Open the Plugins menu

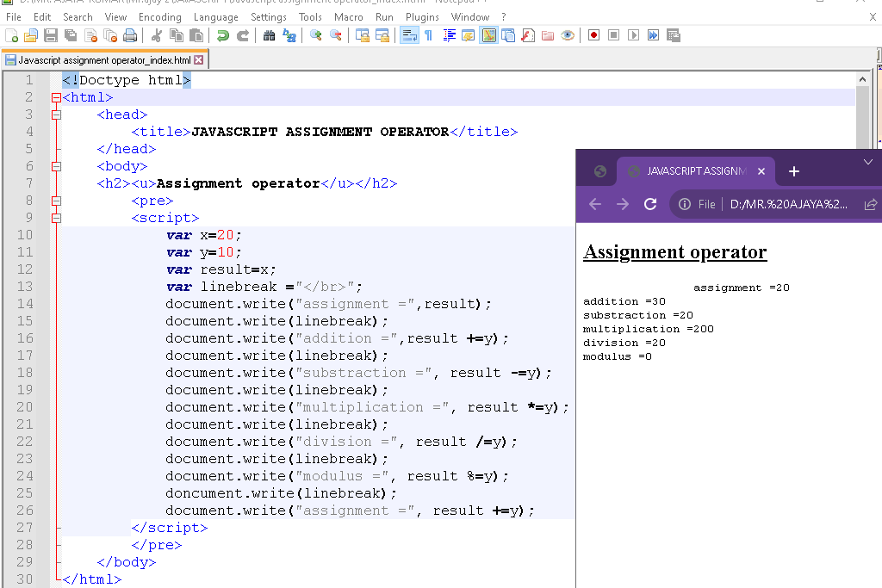[422, 16]
